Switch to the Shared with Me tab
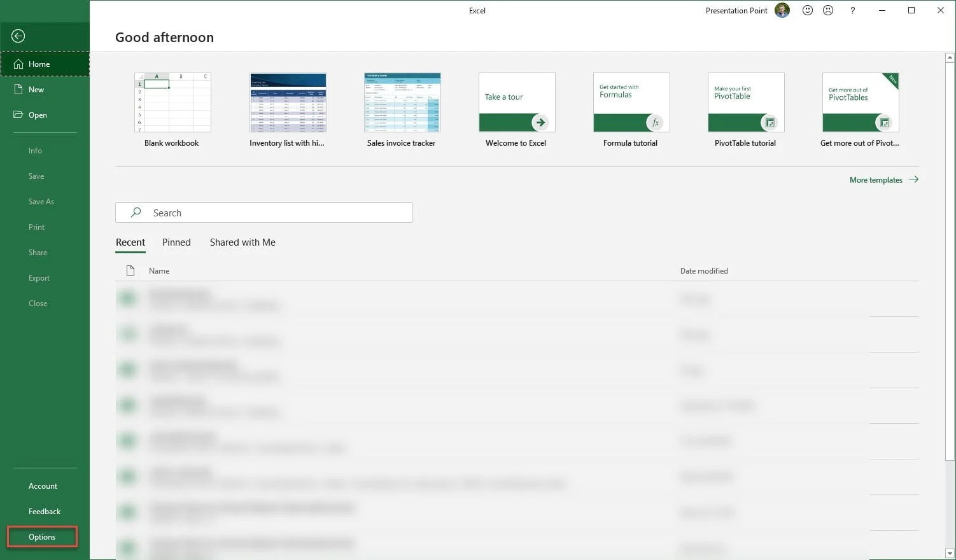Viewport: 956px width, 560px height. coord(242,242)
